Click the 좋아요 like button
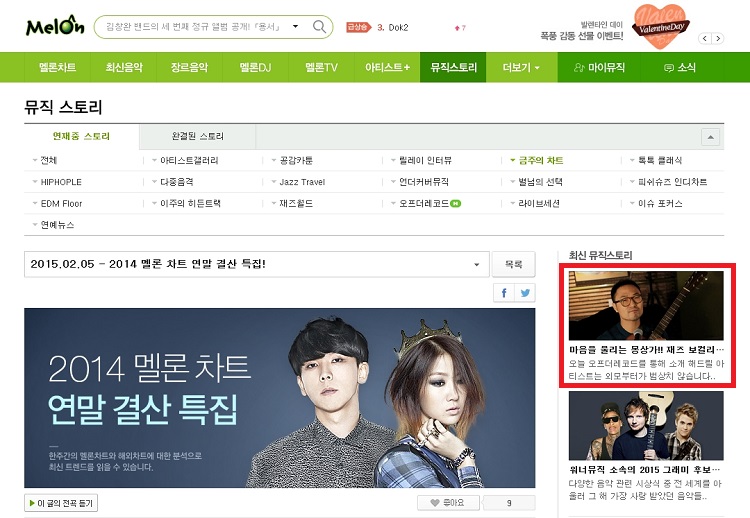Screen dimensions: 750x518 click(448, 503)
